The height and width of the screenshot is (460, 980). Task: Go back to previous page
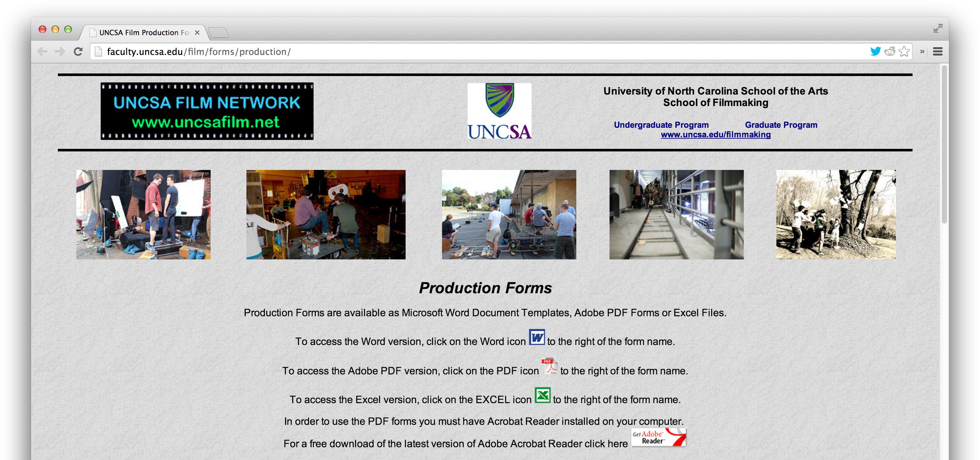pyautogui.click(x=43, y=51)
